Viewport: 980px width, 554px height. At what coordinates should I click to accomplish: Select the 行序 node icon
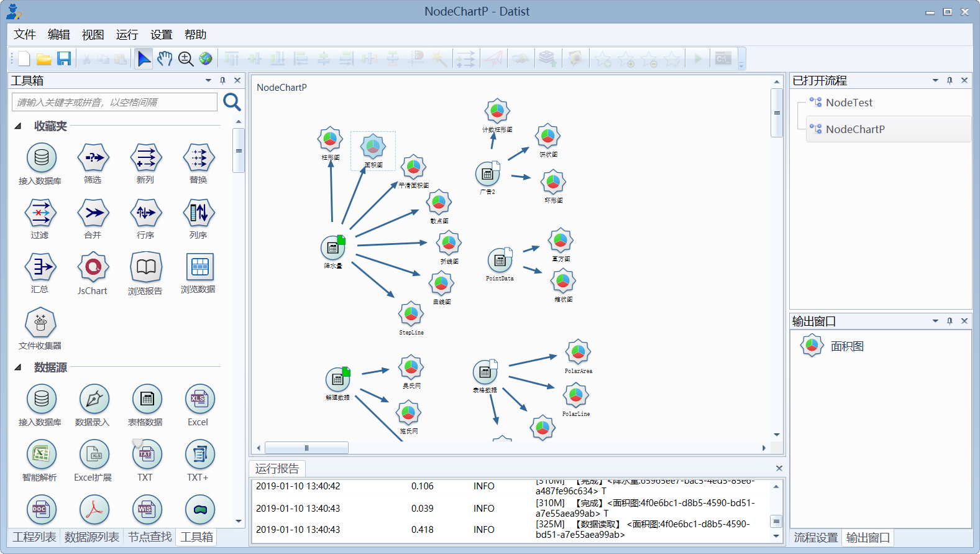tap(146, 213)
